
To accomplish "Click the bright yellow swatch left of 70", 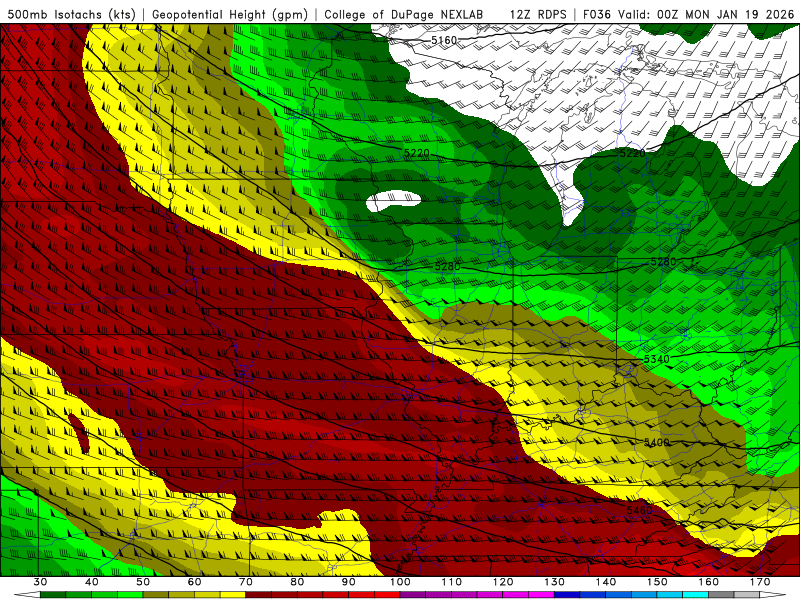I will pyautogui.click(x=233, y=595).
